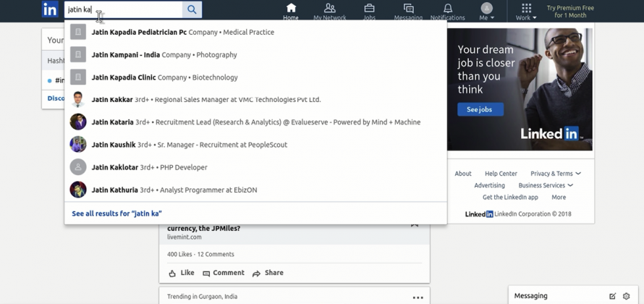
Task: Click Jatin Kaklotar's default avatar icon
Action: pyautogui.click(x=78, y=167)
